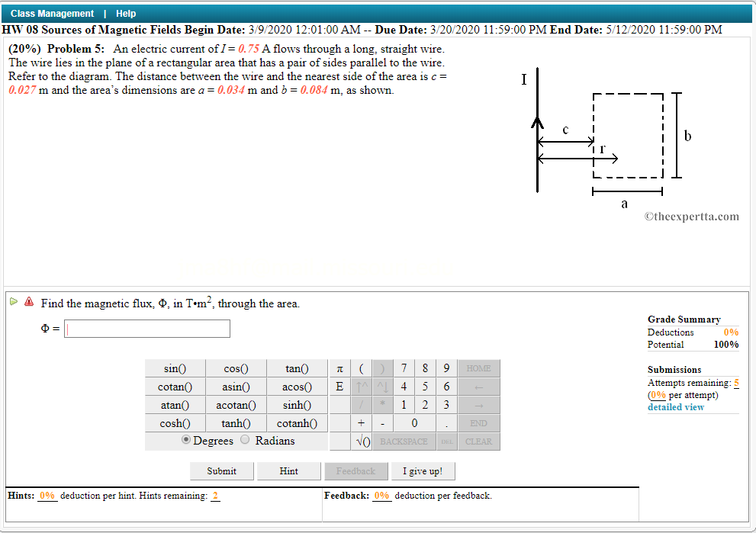The width and height of the screenshot is (756, 533).
Task: Request a Hint for the problem
Action: [288, 470]
